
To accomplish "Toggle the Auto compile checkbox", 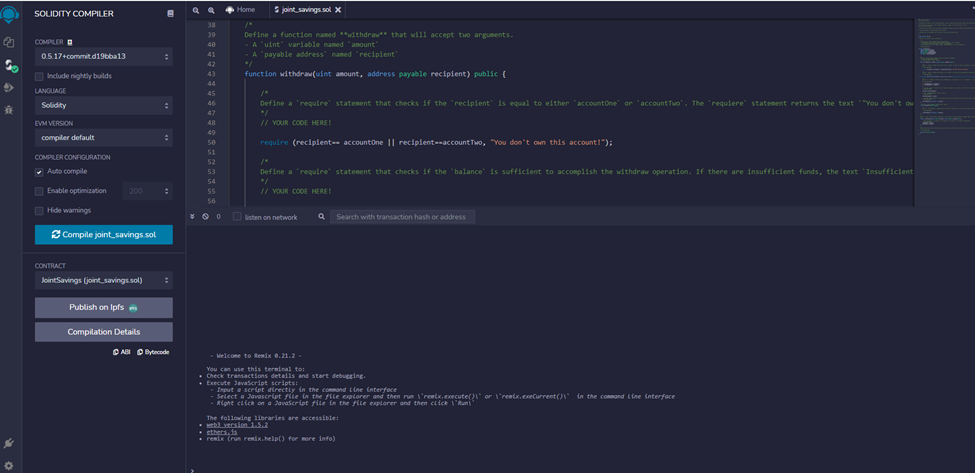I will (x=39, y=172).
